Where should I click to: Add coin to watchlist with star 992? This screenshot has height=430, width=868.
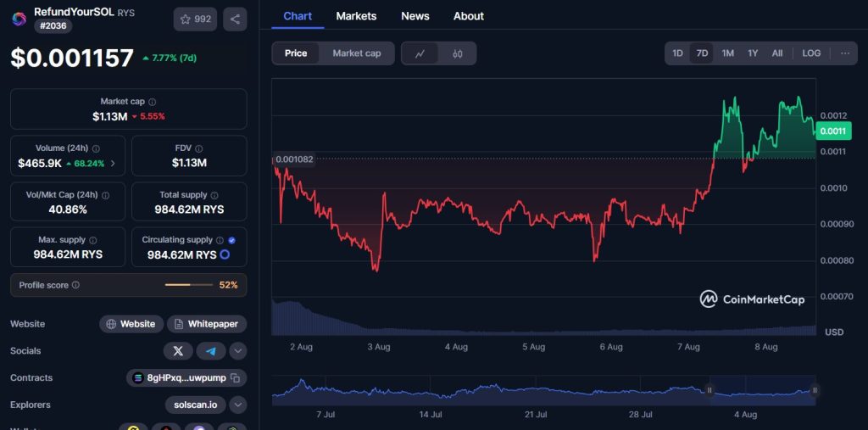point(196,20)
